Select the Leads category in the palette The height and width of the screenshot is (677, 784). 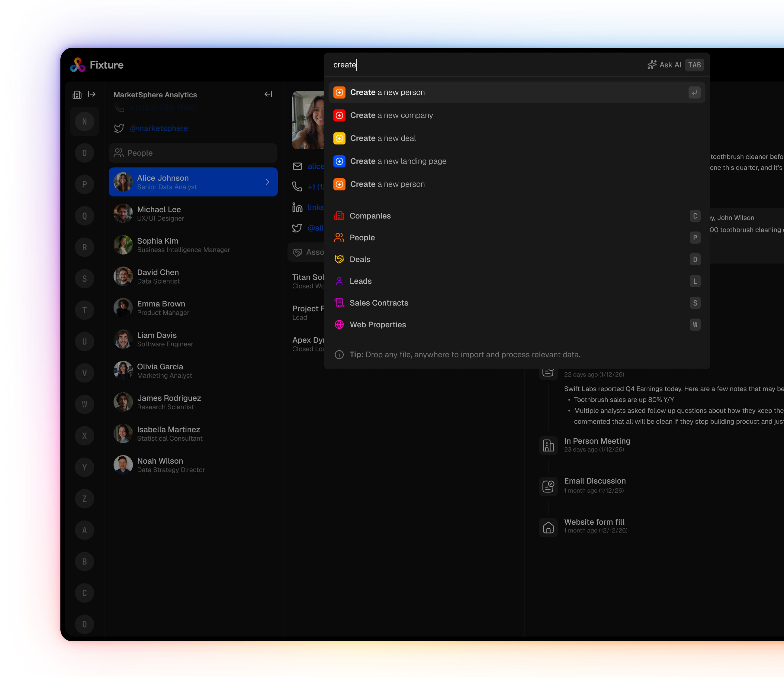tap(361, 281)
